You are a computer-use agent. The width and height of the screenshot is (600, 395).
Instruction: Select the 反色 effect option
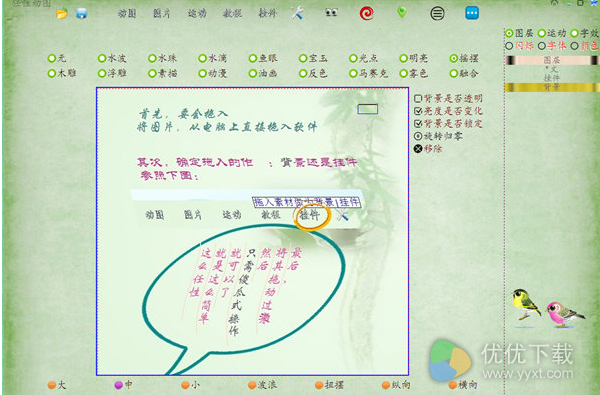coord(313,73)
